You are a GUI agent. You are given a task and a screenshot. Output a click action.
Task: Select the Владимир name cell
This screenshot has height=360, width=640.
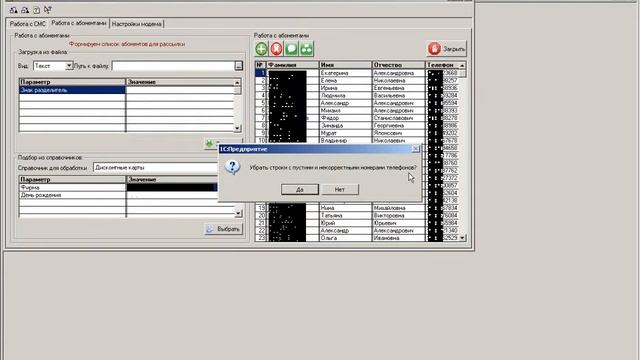345,140
